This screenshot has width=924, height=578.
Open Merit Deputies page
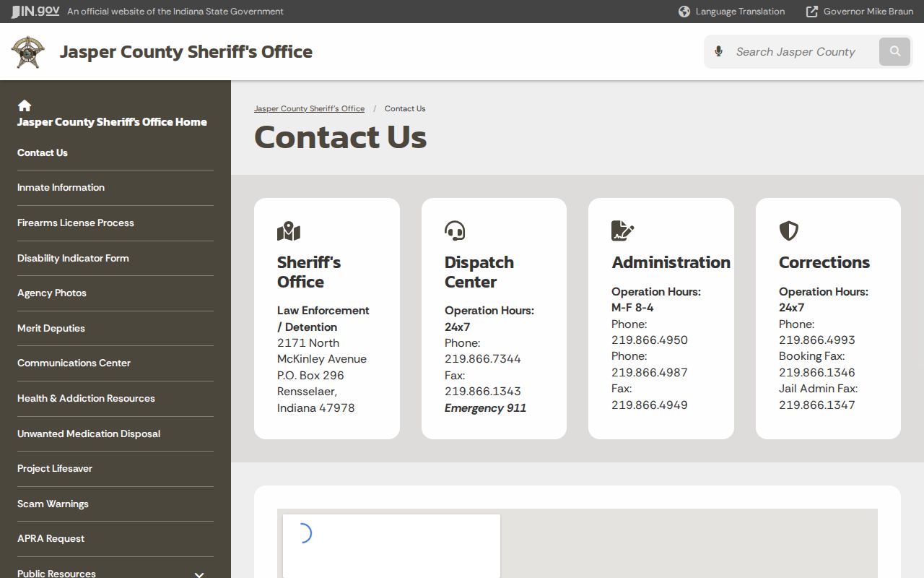click(51, 328)
